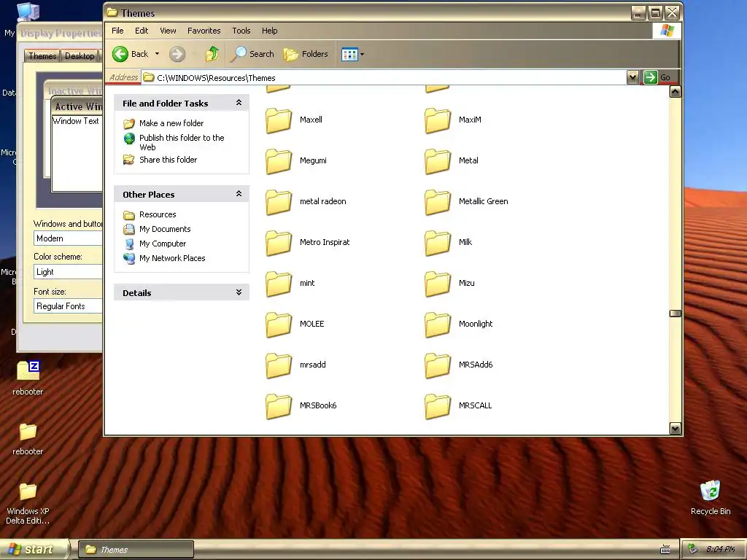Open Windows and buttons combo showing Modern
The width and height of the screenshot is (747, 560).
[x=68, y=238]
